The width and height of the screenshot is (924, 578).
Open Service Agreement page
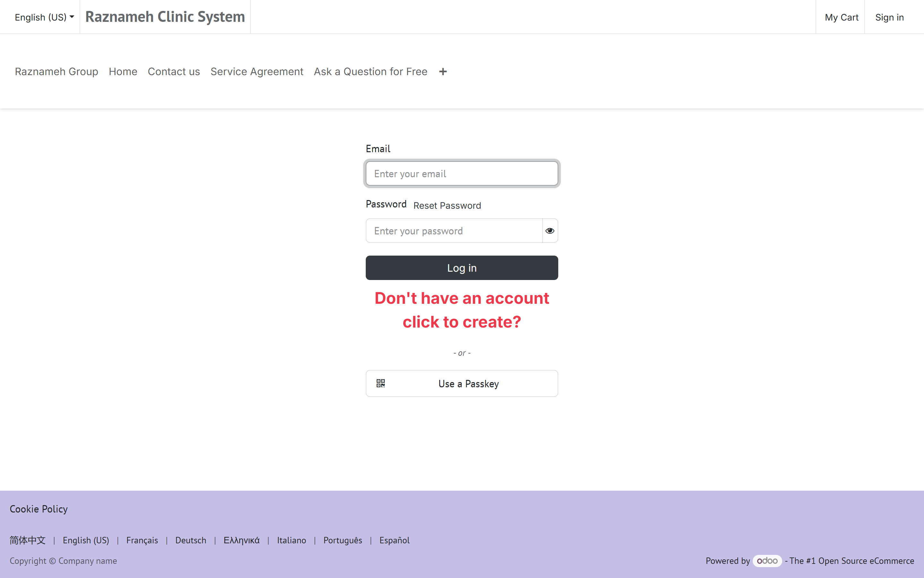pyautogui.click(x=257, y=72)
